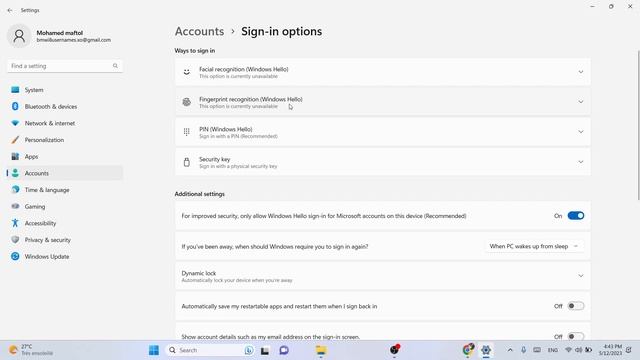
Task: Click the security key USB icon
Action: click(x=187, y=162)
